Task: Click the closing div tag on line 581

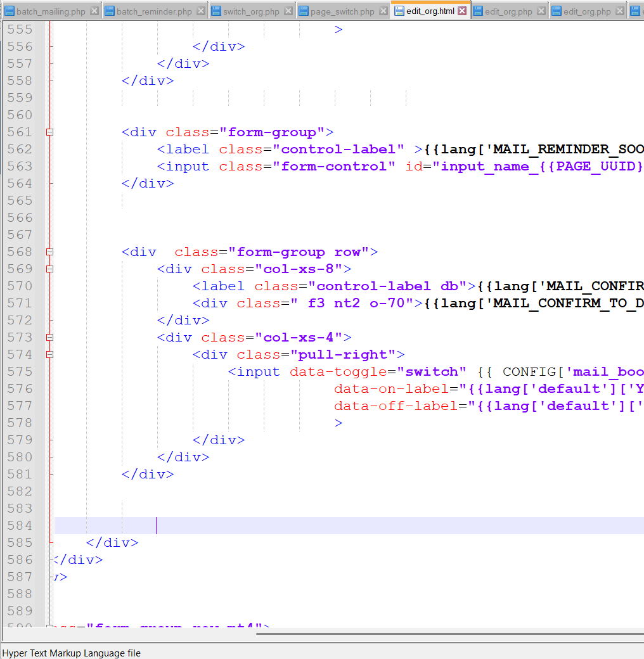Action: [148, 475]
